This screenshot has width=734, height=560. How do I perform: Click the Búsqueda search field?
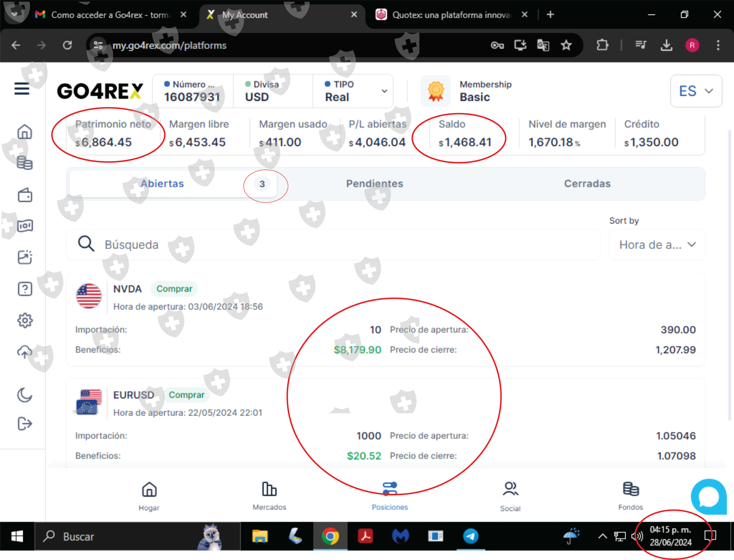coord(333,245)
